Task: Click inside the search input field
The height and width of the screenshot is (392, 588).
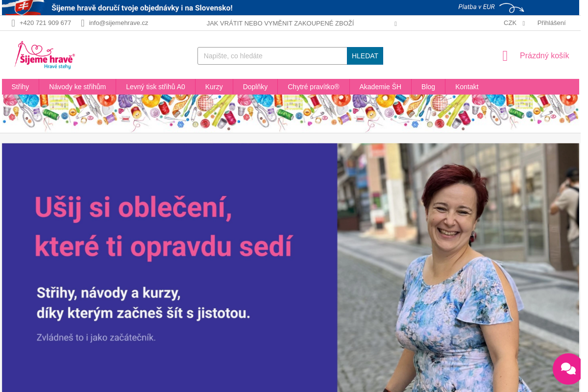Action: [x=272, y=55]
